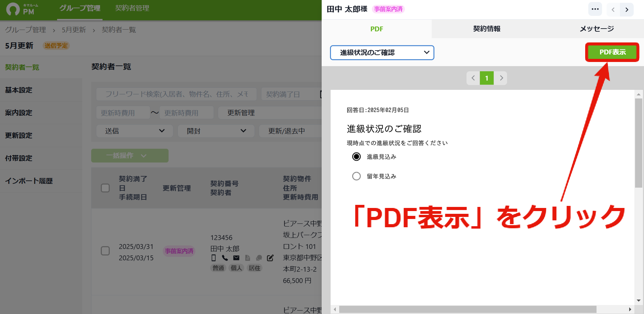The height and width of the screenshot is (314, 644).
Task: Click the 居住 tag in contractor row
Action: pos(255,268)
